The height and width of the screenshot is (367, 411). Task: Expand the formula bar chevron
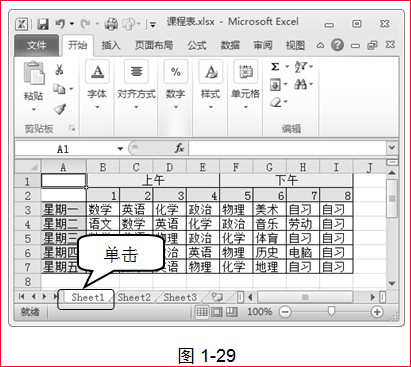pyautogui.click(x=392, y=147)
